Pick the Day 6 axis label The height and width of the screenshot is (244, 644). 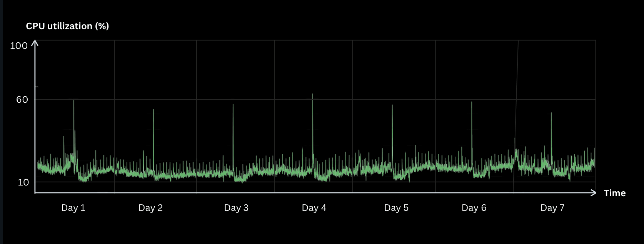point(474,208)
